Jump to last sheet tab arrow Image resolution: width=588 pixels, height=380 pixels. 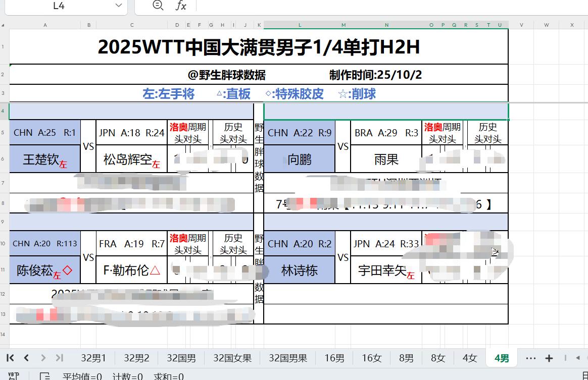coord(59,358)
